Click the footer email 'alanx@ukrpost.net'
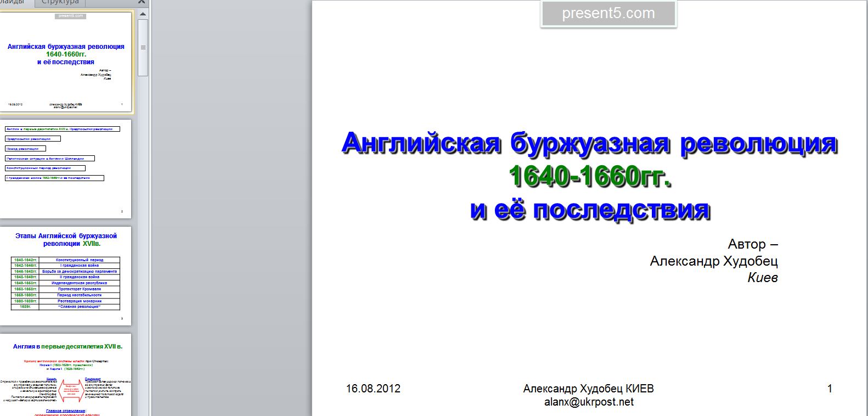Image resolution: width=868 pixels, height=416 pixels. pyautogui.click(x=589, y=402)
